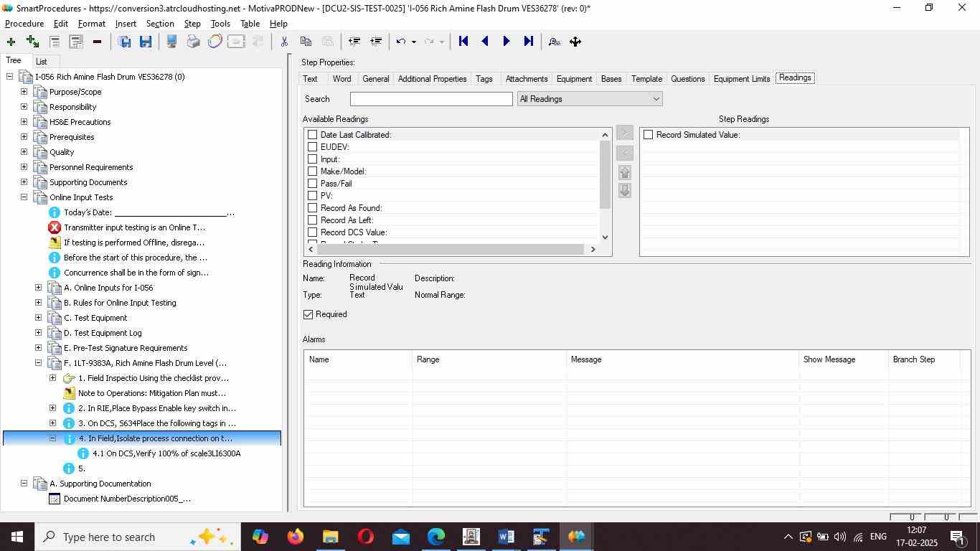The width and height of the screenshot is (980, 551).
Task: Click the Message column header
Action: [683, 359]
